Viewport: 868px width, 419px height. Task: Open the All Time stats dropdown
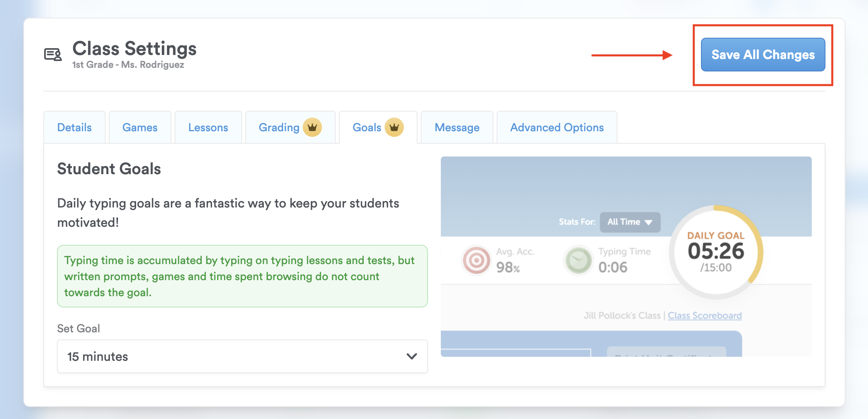(630, 222)
